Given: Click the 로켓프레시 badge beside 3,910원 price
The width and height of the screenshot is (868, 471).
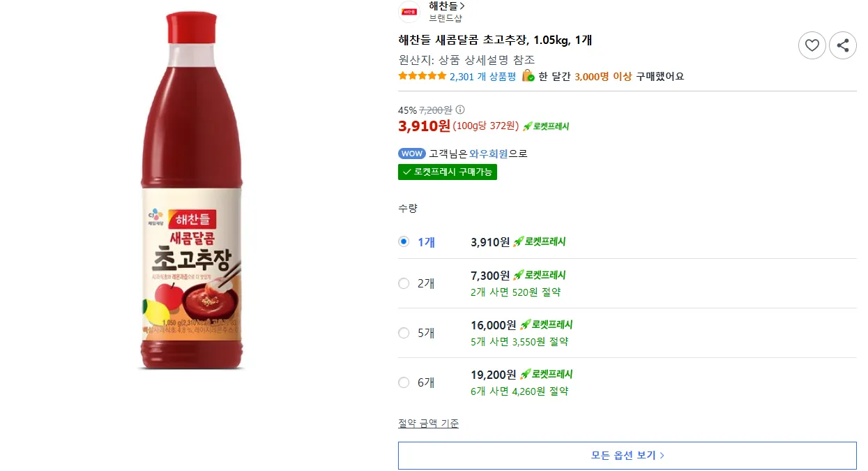Looking at the screenshot, I should 546,126.
